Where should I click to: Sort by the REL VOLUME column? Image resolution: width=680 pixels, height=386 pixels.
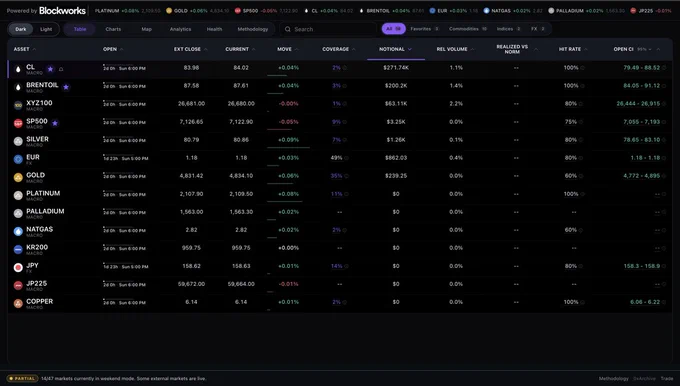[455, 49]
